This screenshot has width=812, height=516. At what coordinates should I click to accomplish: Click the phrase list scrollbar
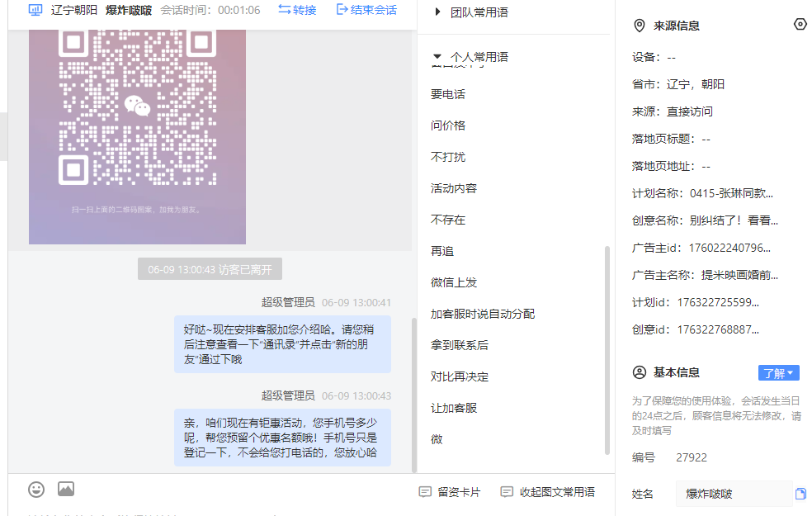[607, 350]
